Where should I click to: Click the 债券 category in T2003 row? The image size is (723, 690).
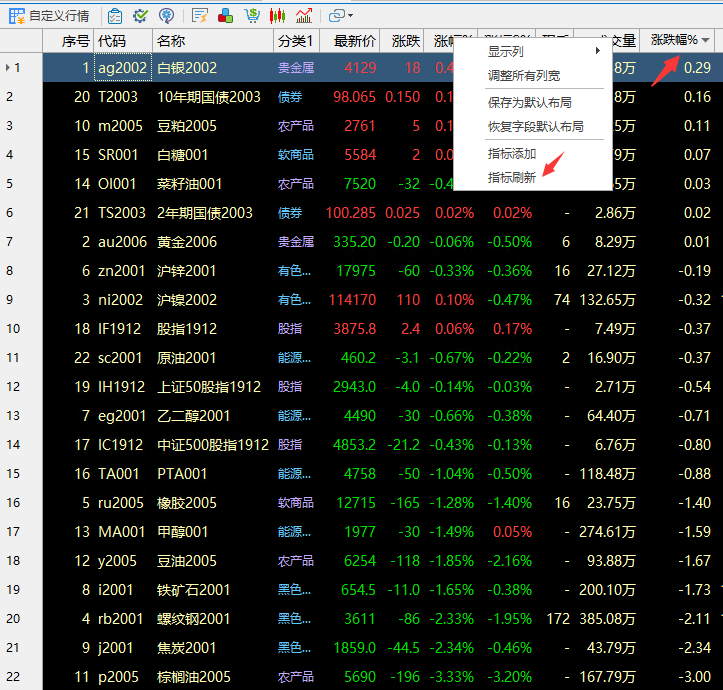(x=290, y=97)
